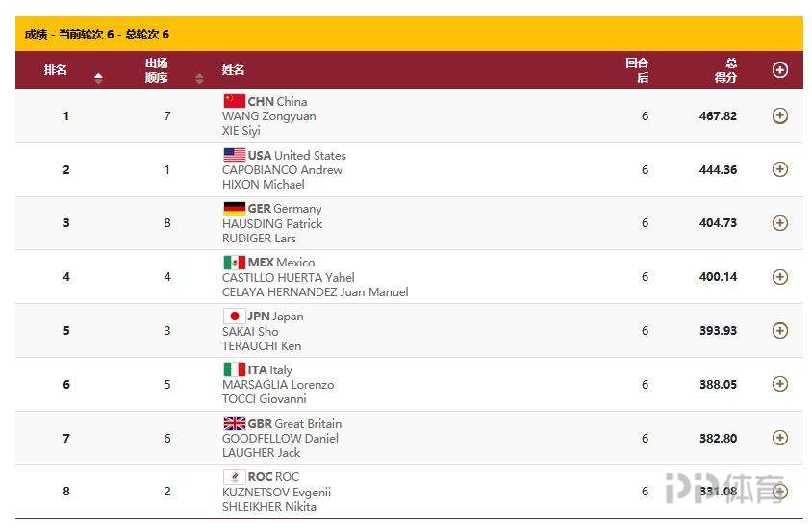Image resolution: width=812 pixels, height=532 pixels.
Task: Select the 总得分 column header
Action: click(725, 70)
